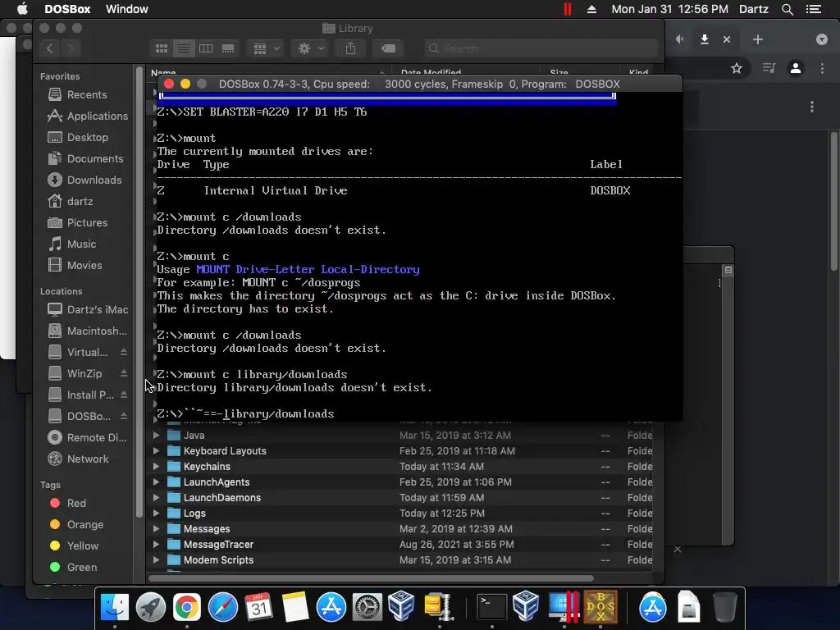840x630 pixels.
Task: Open the Apple menu
Action: [22, 9]
